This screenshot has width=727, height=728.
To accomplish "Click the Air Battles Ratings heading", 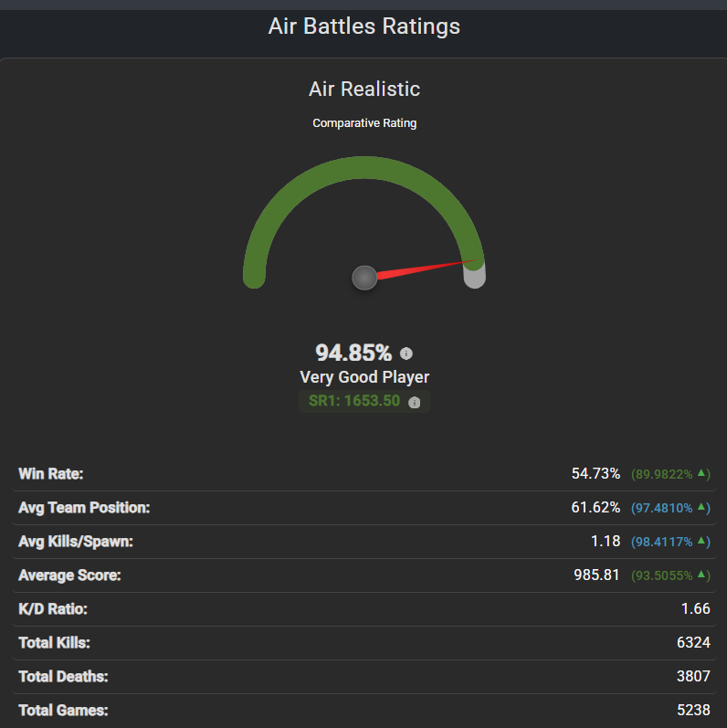I will coord(364,26).
